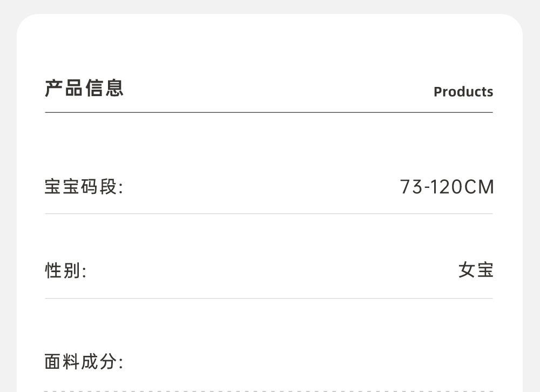Click the 产品信息 heading
Screen dimensions: 540x392
point(84,88)
